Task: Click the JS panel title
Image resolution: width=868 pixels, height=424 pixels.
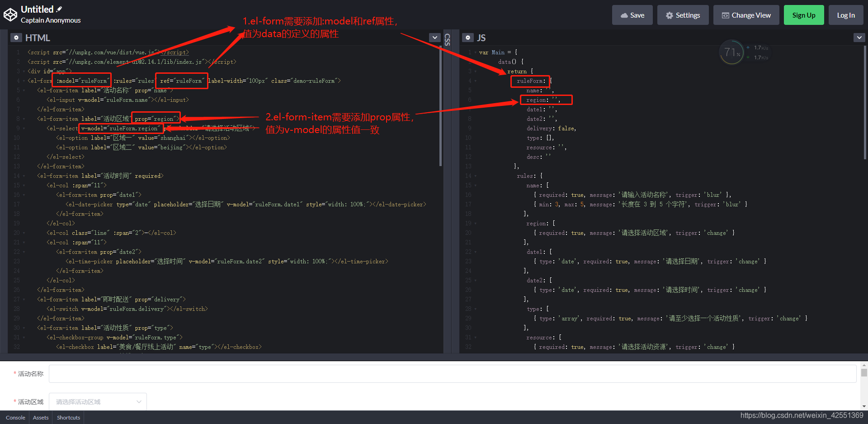Action: 481,38
